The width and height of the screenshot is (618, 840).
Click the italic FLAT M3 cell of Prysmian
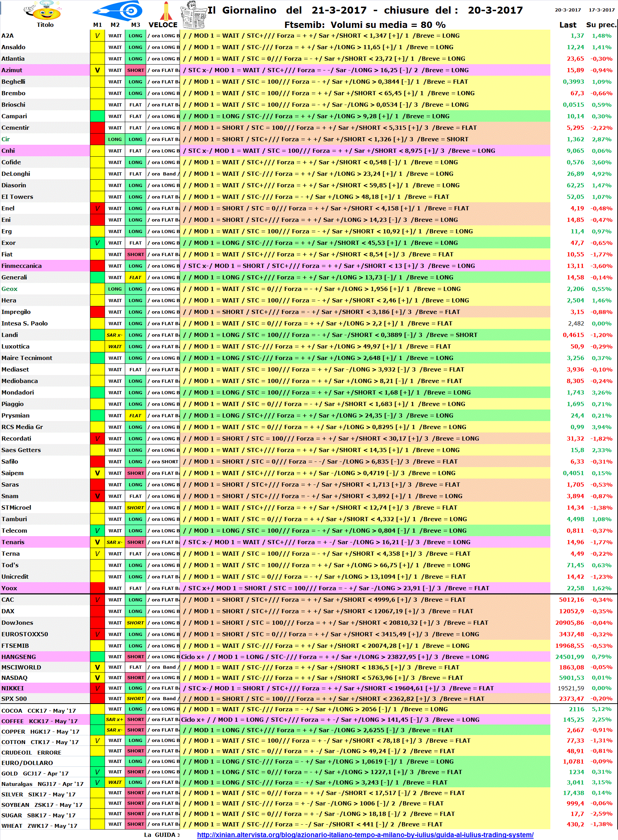(x=135, y=415)
